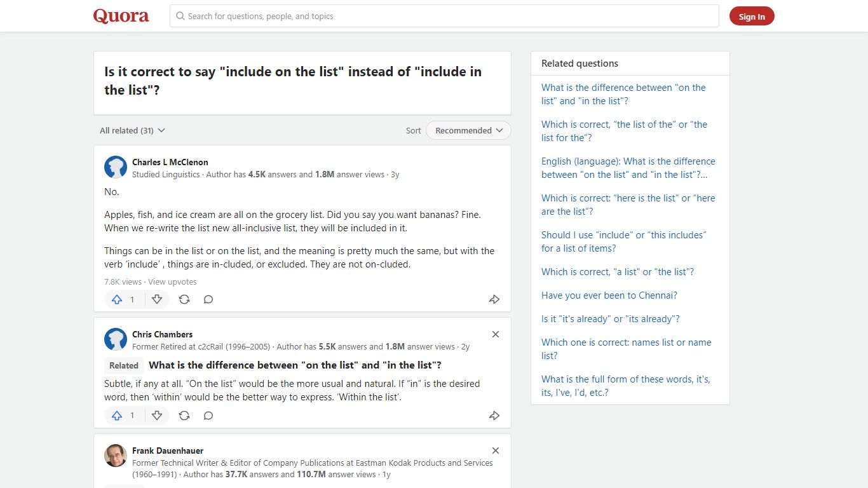
Task: Focus the Quora search field
Action: pos(444,16)
